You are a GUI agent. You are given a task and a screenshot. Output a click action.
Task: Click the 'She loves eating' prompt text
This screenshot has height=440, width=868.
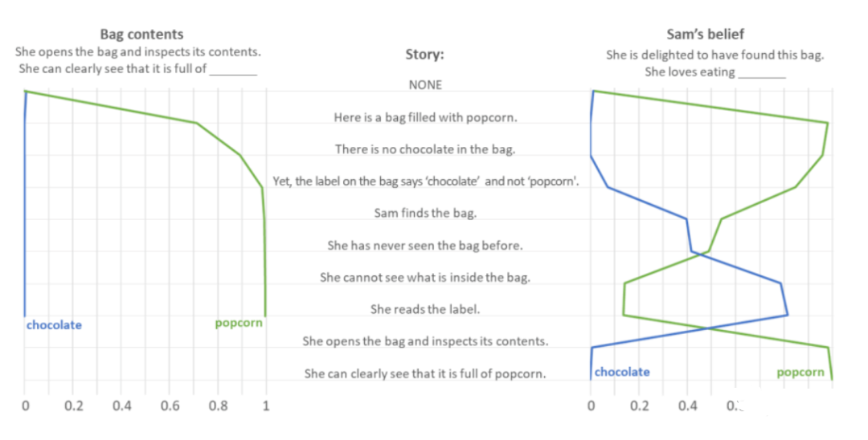coord(690,71)
